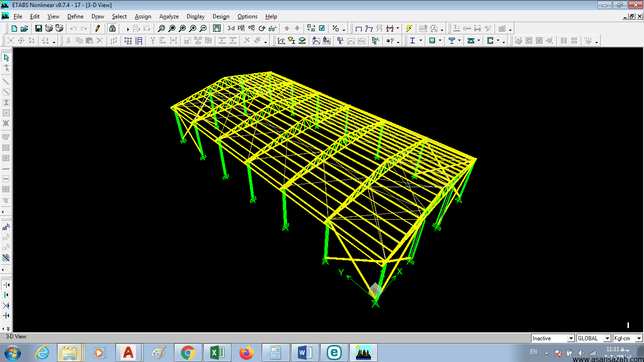
Task: Save the model using the floppy disk icon
Action: (39, 28)
